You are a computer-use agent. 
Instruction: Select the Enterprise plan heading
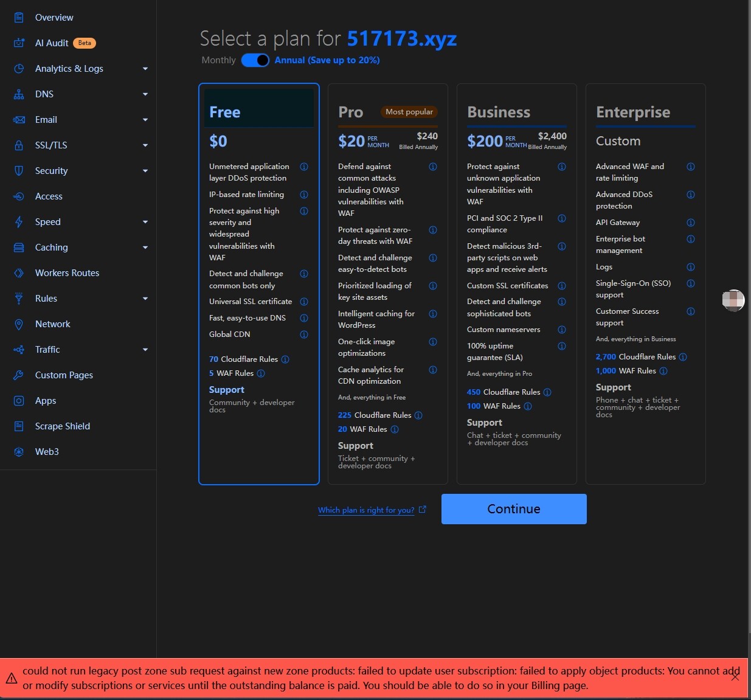tap(633, 113)
